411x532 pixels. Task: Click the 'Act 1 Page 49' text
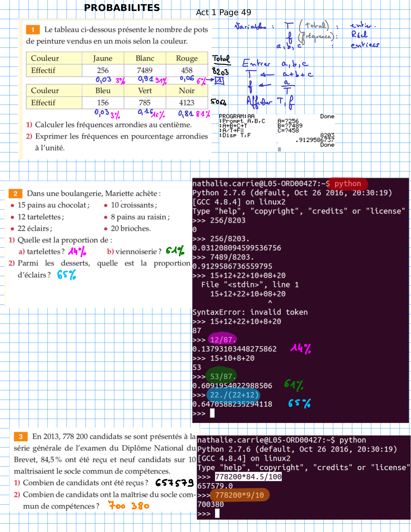223,13
